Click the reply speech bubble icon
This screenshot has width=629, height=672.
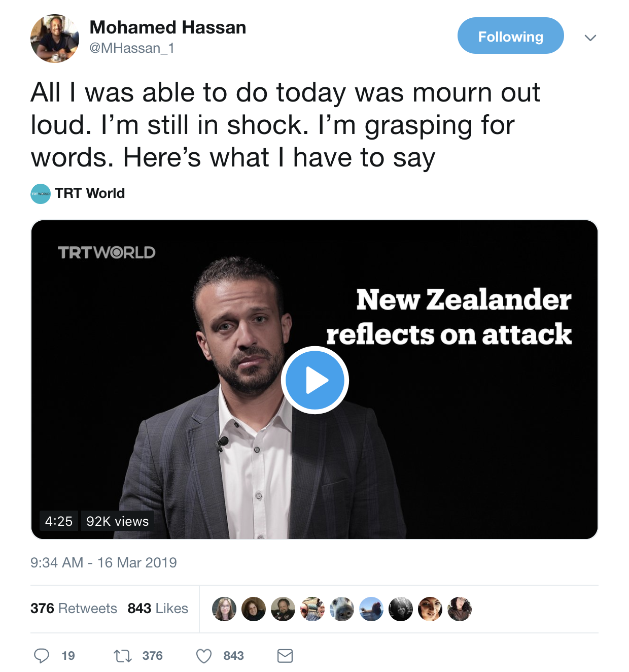42,656
